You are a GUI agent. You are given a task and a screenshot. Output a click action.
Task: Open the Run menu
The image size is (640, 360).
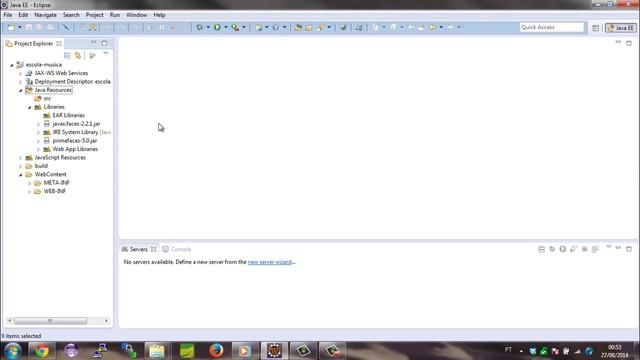[115, 15]
